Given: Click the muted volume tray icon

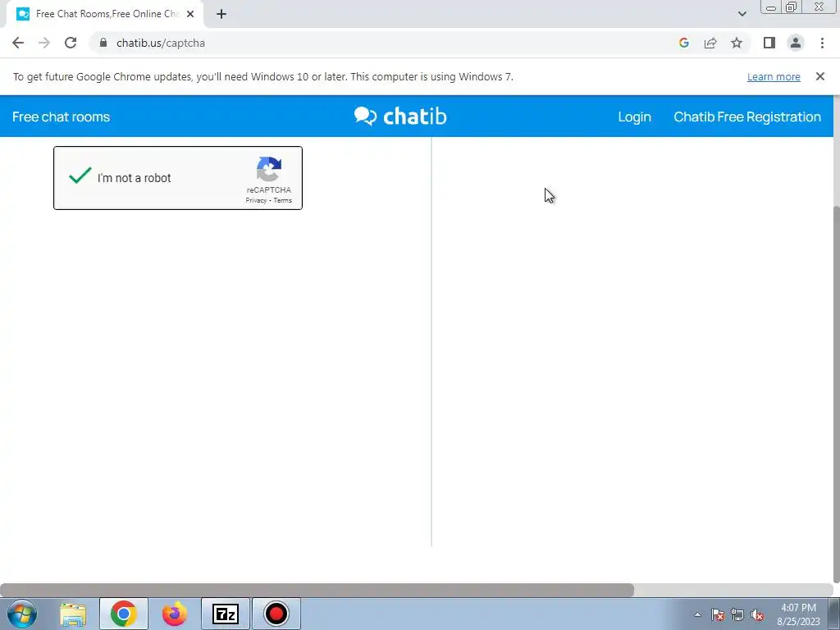Looking at the screenshot, I should 757,615.
